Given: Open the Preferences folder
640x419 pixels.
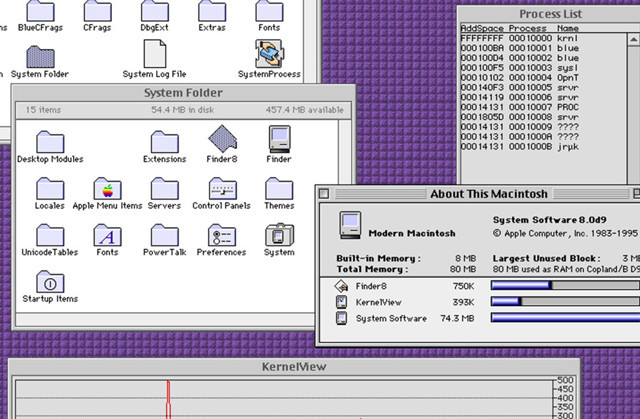Looking at the screenshot, I should pyautogui.click(x=222, y=235).
